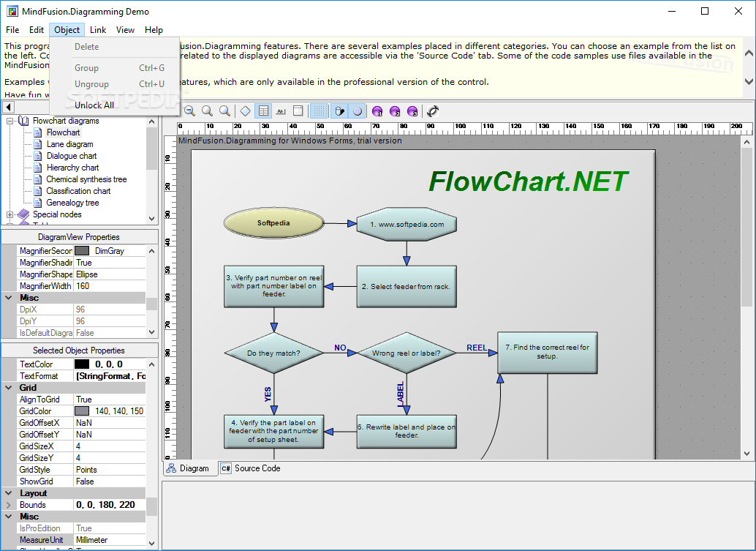Image resolution: width=756 pixels, height=551 pixels.
Task: Select the Flowchart tree item
Action: pyautogui.click(x=63, y=132)
